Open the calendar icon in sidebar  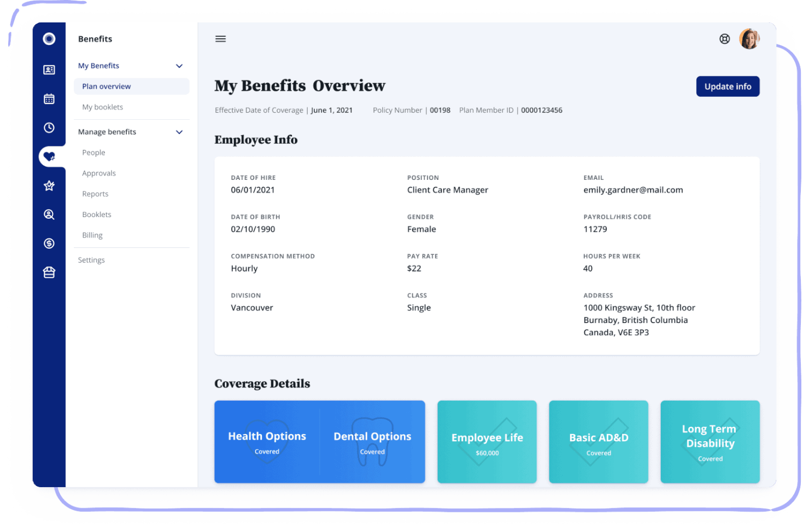click(49, 99)
